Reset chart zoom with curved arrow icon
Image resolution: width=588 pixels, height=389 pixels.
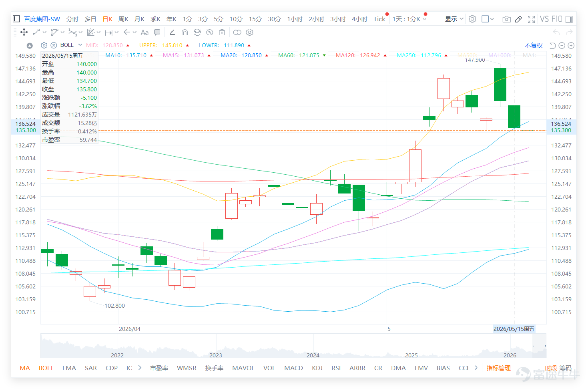tap(552, 45)
